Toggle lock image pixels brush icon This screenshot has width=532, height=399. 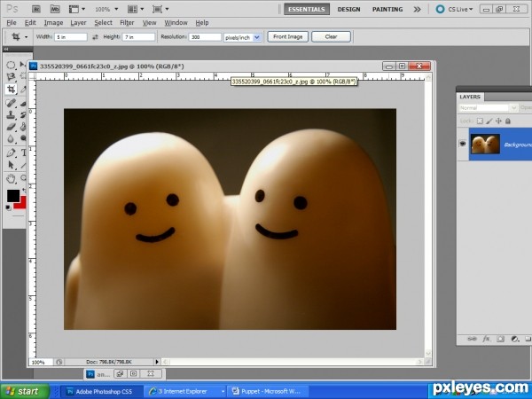(489, 121)
